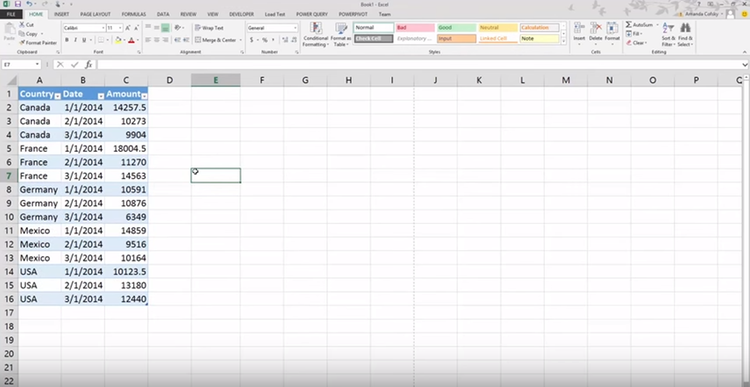Apply Accounting dollar number format
This screenshot has width=750, height=387.
point(253,40)
